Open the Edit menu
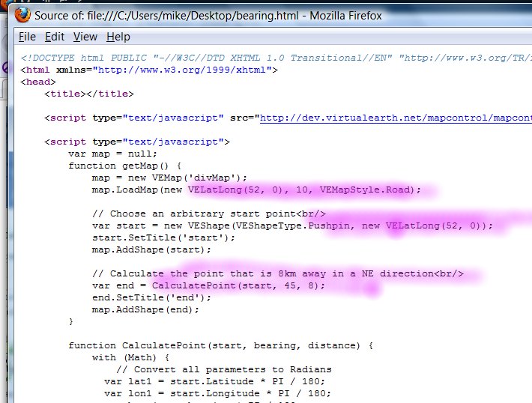The height and width of the screenshot is (403, 532). (54, 37)
